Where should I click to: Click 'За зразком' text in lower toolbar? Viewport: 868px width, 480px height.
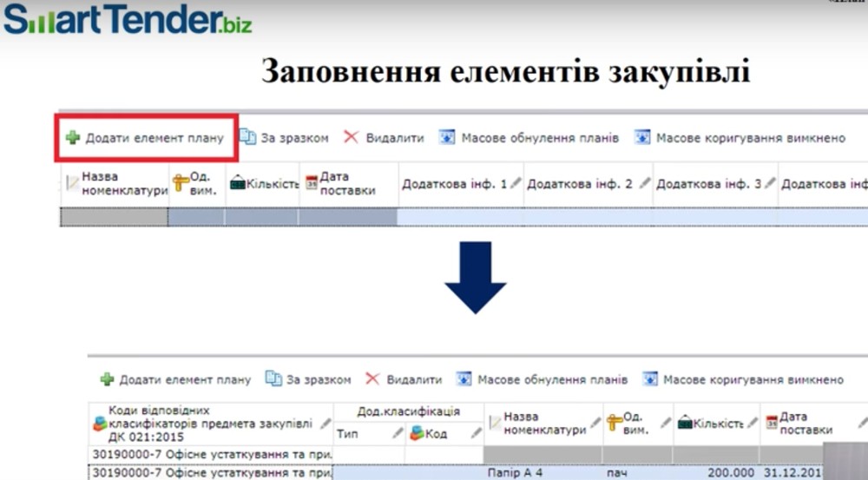click(x=319, y=380)
